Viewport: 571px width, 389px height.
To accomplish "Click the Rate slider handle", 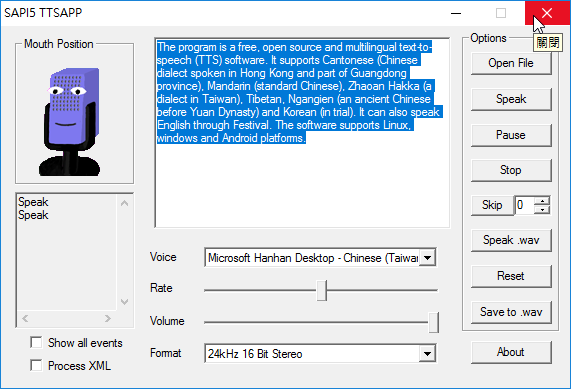I will 322,290.
